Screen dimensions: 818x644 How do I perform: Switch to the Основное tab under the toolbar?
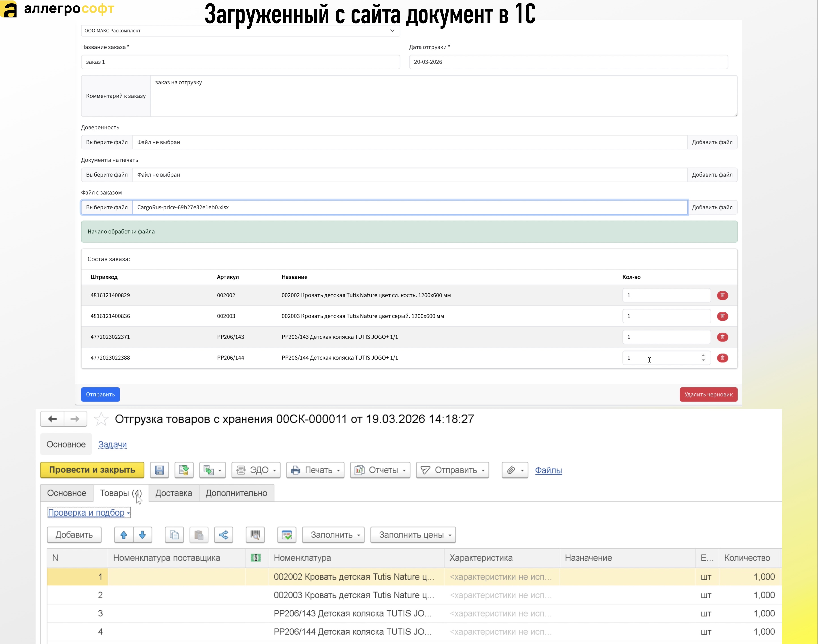[x=67, y=493]
